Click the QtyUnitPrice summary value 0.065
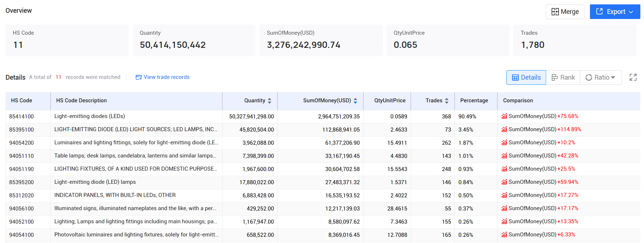 (405, 45)
